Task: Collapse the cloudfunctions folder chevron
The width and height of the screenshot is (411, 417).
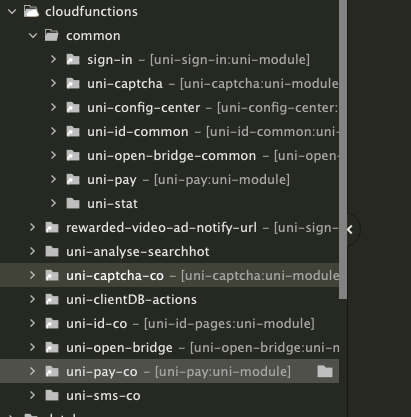Action: pyautogui.click(x=12, y=12)
